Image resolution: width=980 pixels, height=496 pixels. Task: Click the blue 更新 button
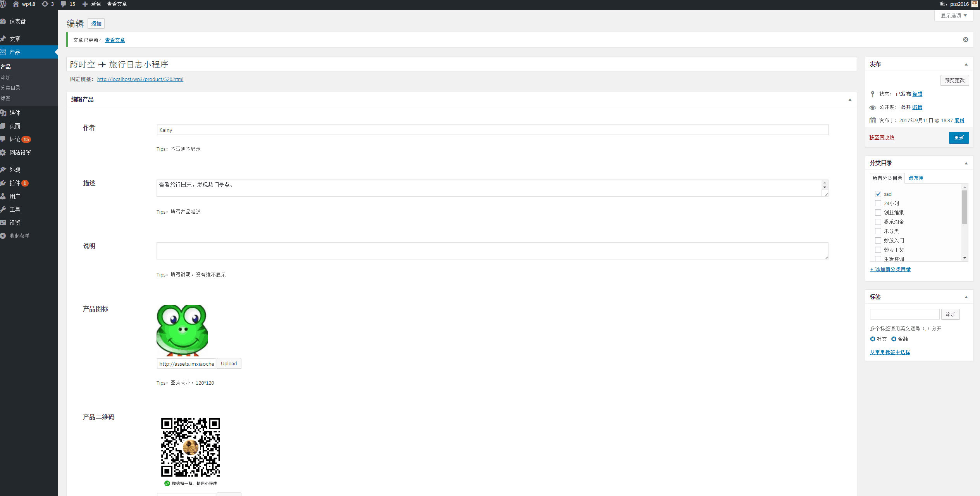pyautogui.click(x=958, y=138)
